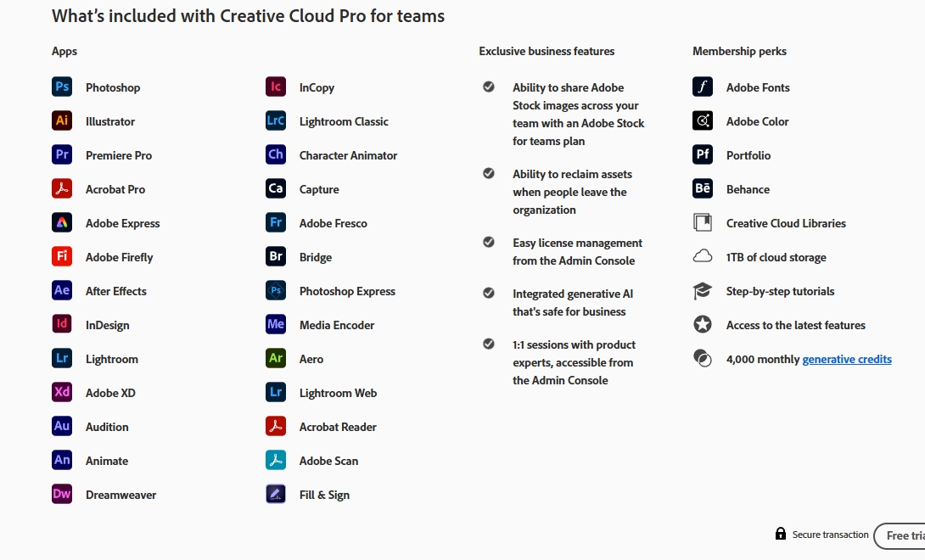Click the '1TB of cloud storage' text
Screen dimensions: 925x560
pos(776,257)
